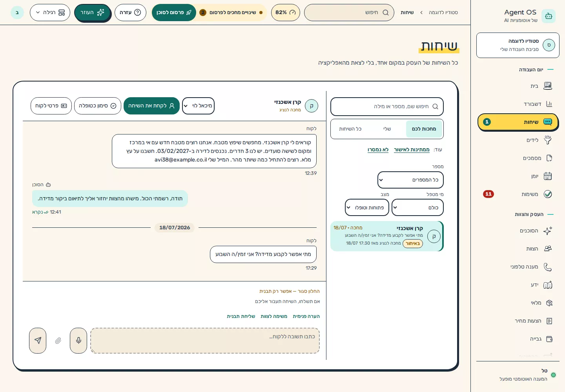Open הסוכנים sparkle item in sidebar
The height and width of the screenshot is (392, 565).
tap(518, 230)
